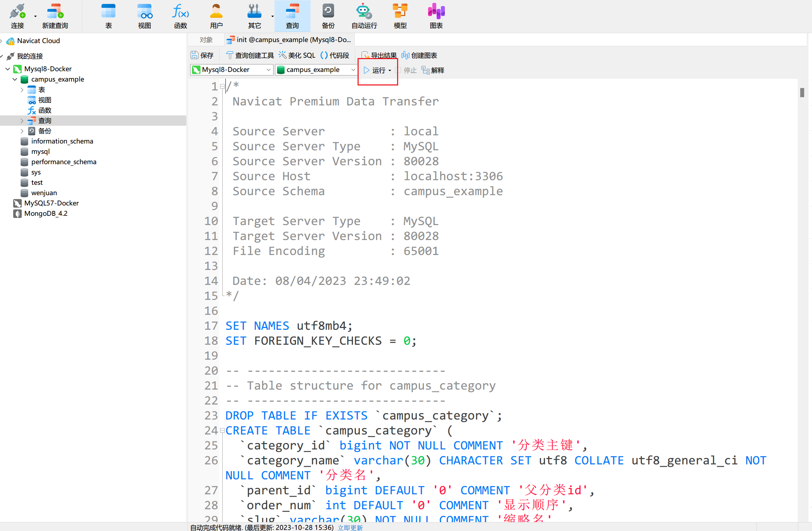This screenshot has height=531, width=812.
Task: Run the query with 运行 button
Action: pyautogui.click(x=374, y=70)
